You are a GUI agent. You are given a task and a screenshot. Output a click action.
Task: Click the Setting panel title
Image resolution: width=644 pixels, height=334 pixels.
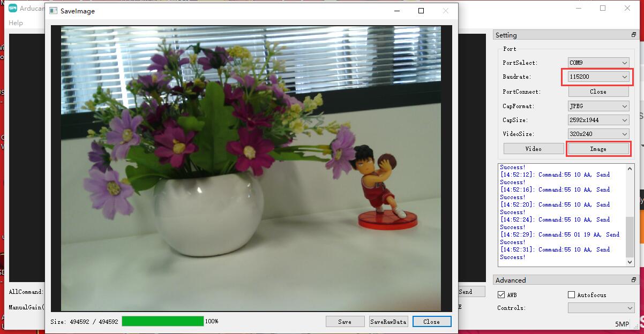[x=506, y=35]
